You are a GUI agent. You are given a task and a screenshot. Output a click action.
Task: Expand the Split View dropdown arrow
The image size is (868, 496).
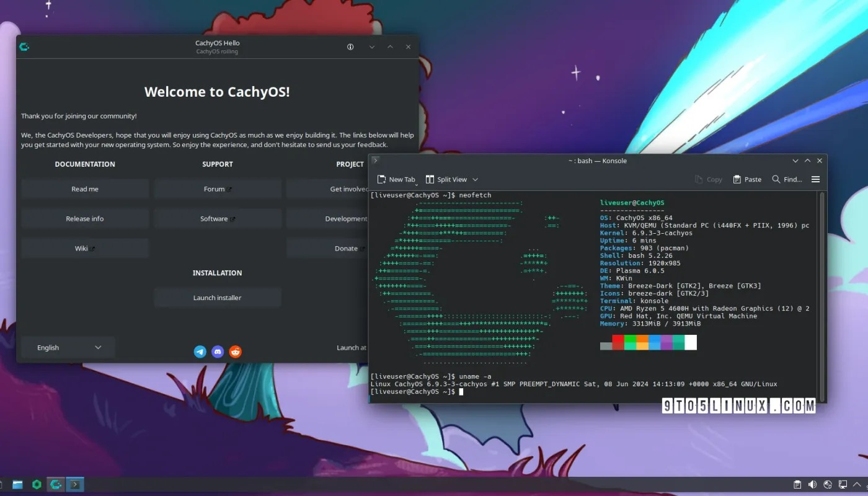click(x=476, y=180)
